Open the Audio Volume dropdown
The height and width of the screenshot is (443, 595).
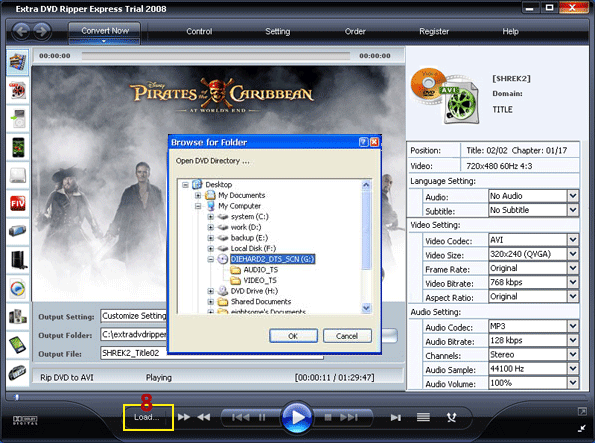(573, 383)
